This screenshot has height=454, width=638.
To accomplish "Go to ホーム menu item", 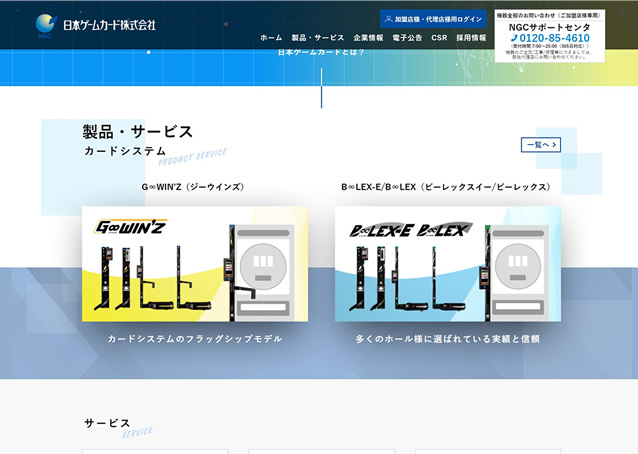I will 271,38.
